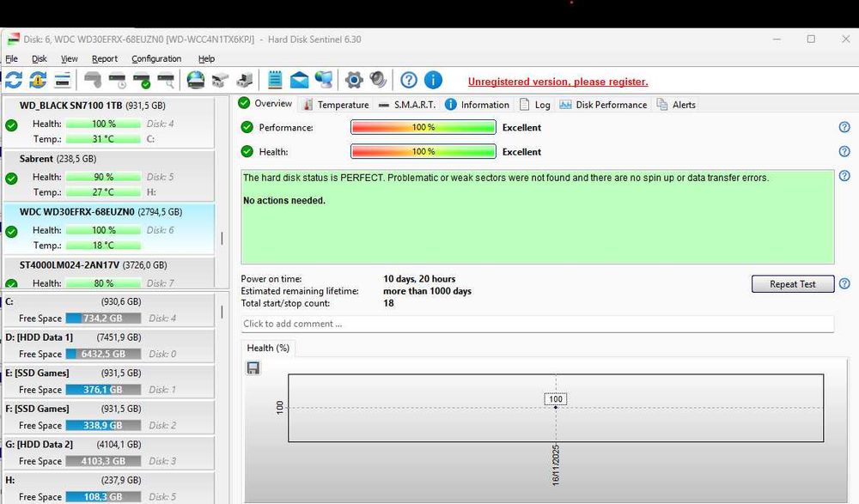Open the Disk menu

tap(39, 58)
